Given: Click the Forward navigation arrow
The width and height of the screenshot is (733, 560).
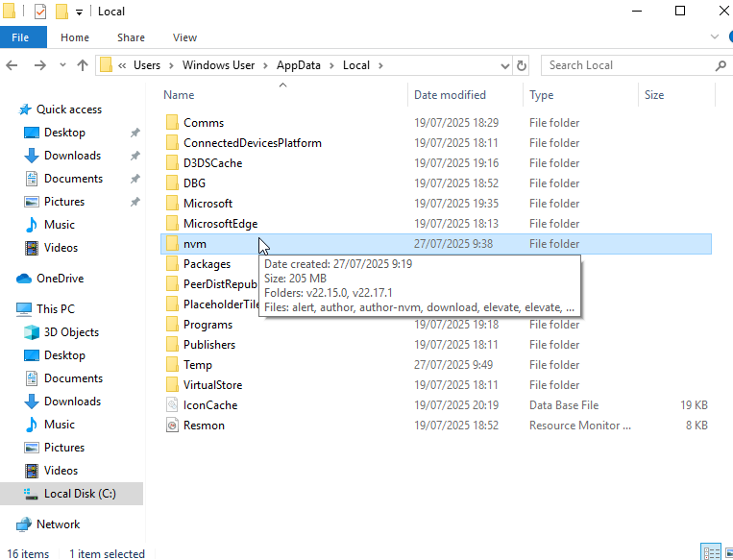Looking at the screenshot, I should tap(40, 65).
